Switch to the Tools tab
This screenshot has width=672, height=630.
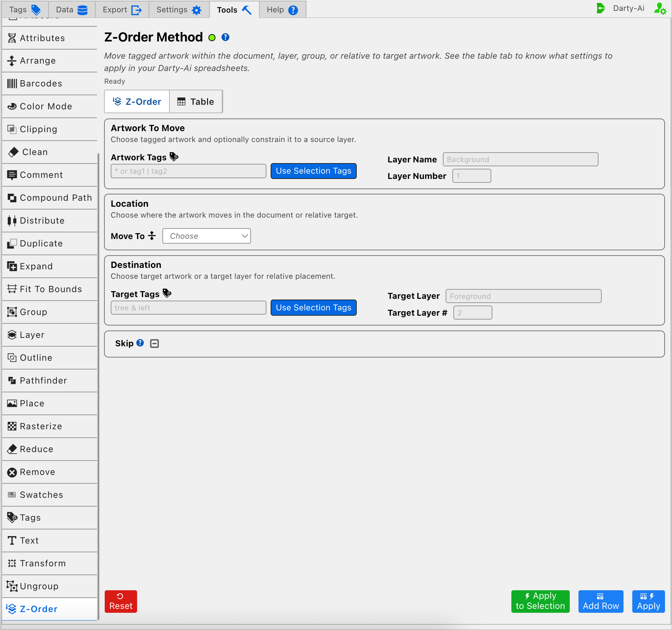pyautogui.click(x=234, y=9)
